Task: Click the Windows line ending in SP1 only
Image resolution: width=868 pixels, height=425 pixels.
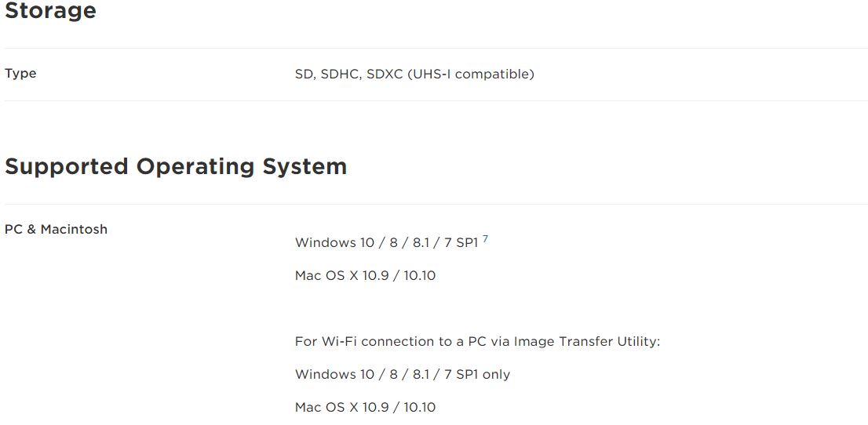Action: pyautogui.click(x=403, y=375)
